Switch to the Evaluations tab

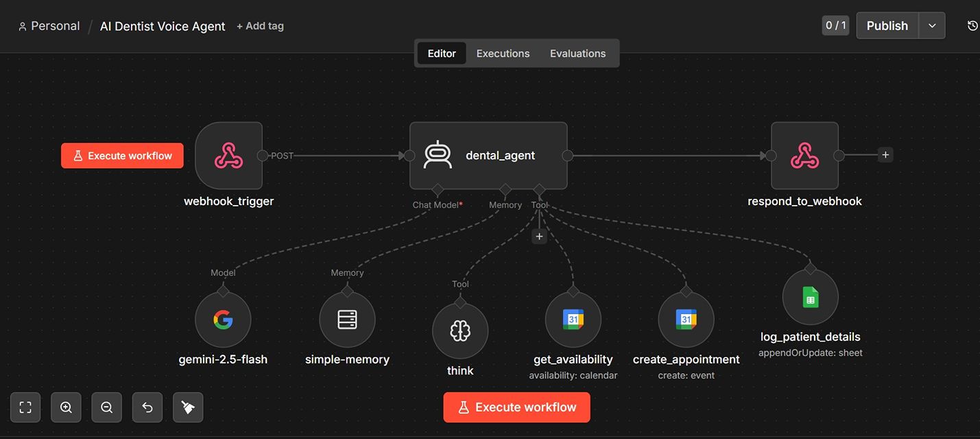(577, 54)
